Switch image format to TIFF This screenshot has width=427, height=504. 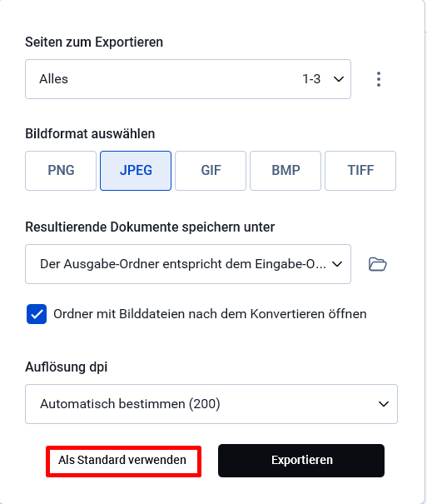[x=360, y=171]
